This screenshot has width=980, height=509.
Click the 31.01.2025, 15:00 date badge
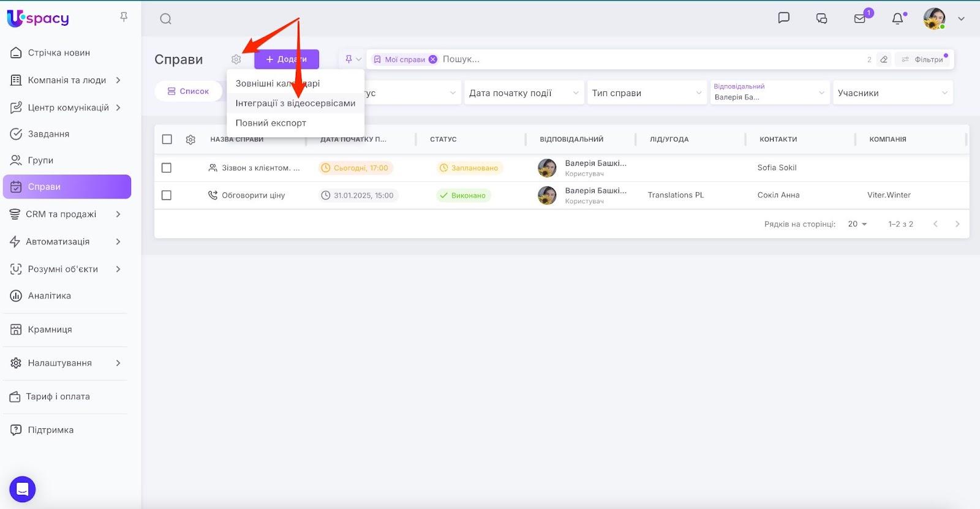click(358, 195)
